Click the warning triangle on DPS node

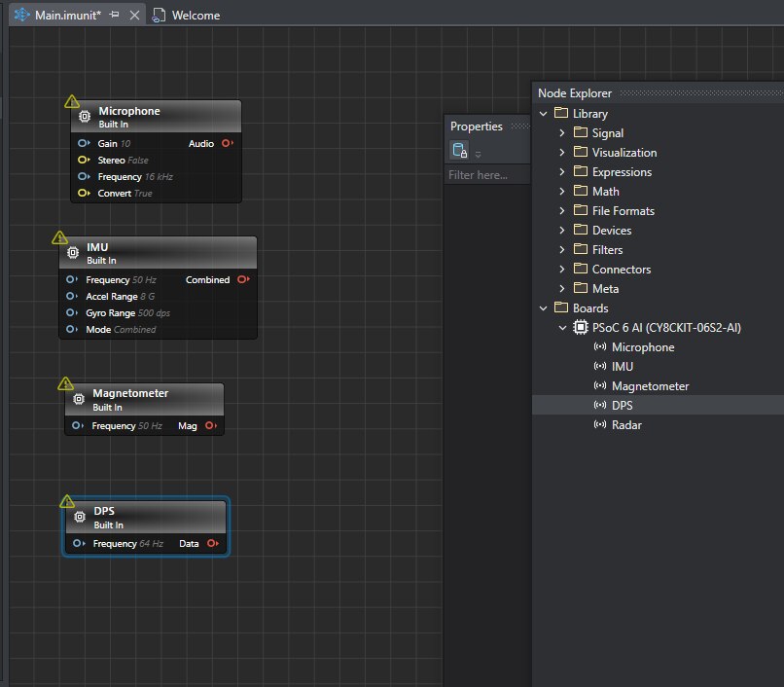(67, 501)
